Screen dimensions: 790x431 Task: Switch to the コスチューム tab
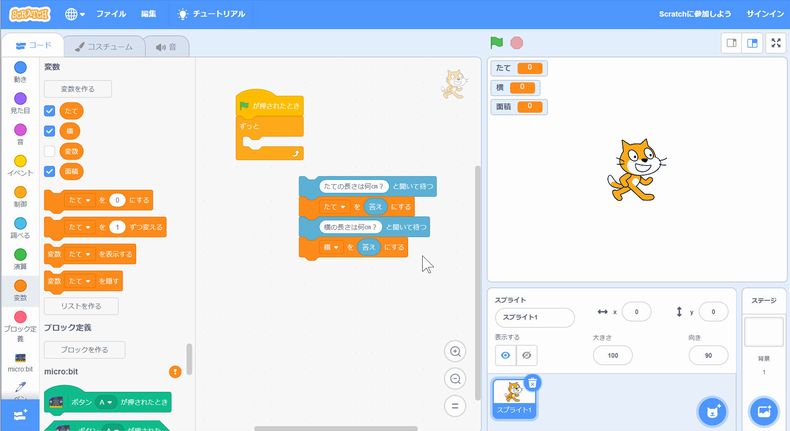104,46
